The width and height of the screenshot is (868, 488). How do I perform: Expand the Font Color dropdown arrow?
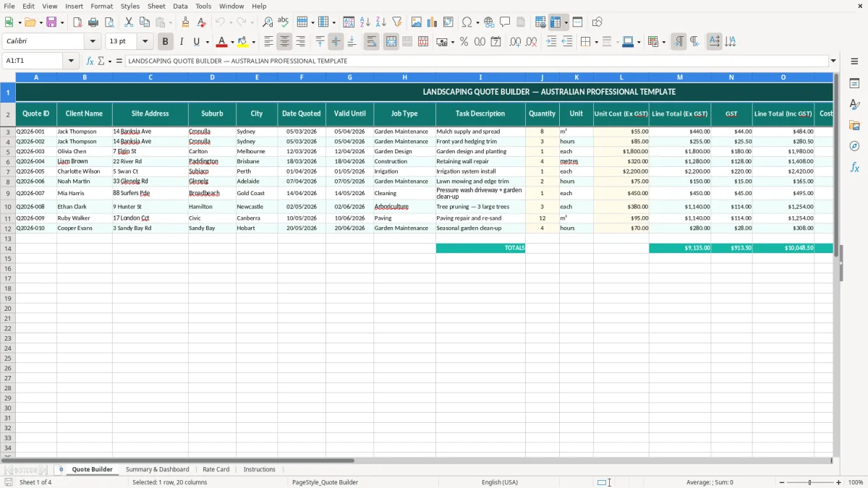coord(232,42)
